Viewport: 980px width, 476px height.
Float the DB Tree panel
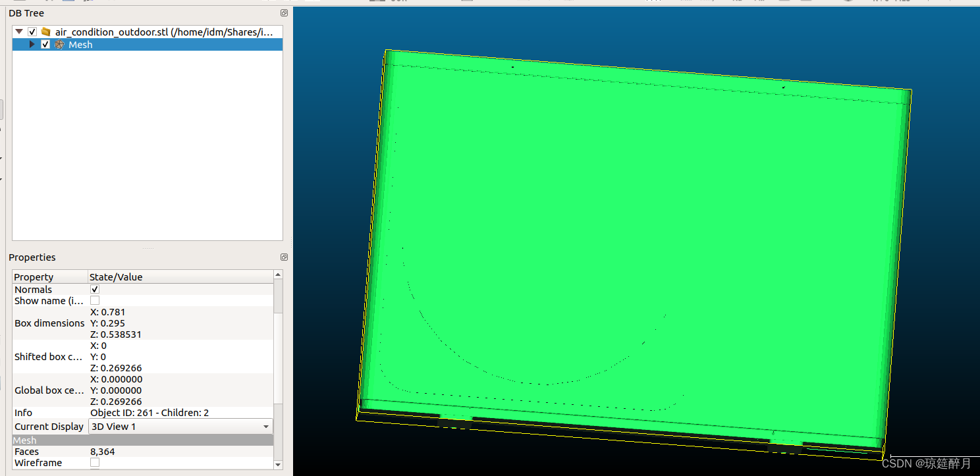point(284,13)
